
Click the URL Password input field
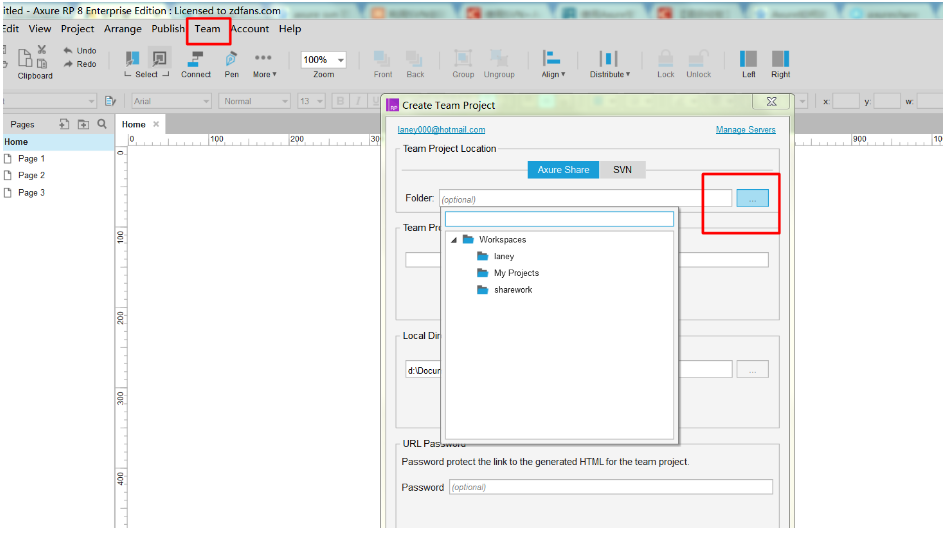(x=611, y=487)
